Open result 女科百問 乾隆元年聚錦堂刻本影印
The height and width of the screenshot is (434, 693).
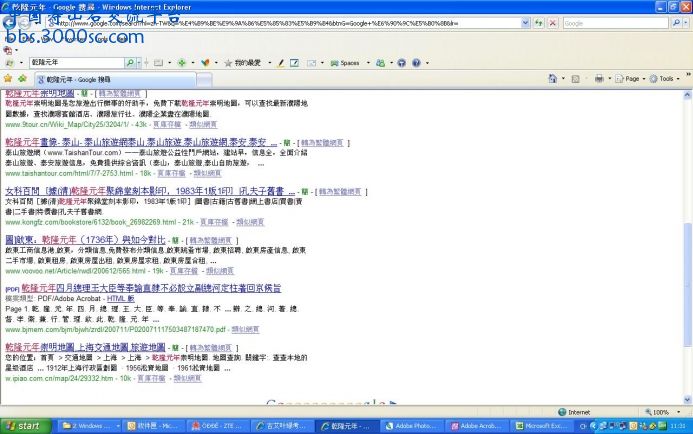pyautogui.click(x=150, y=191)
